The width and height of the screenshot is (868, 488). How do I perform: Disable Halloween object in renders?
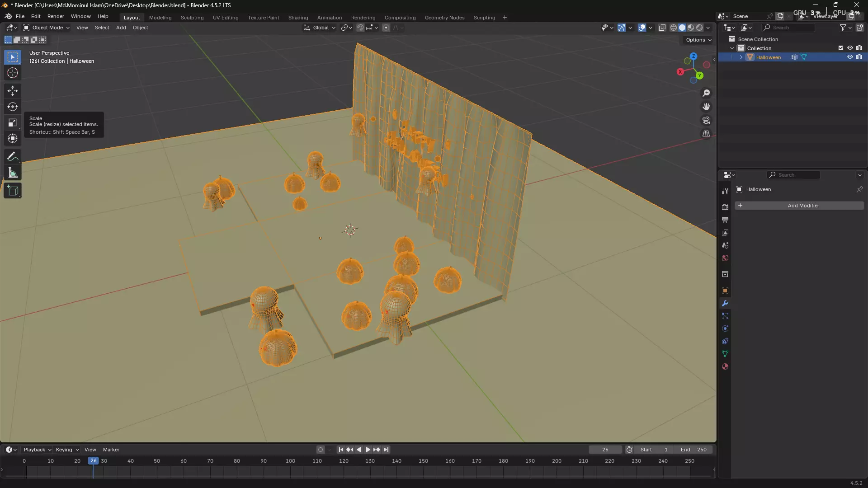pos(859,57)
